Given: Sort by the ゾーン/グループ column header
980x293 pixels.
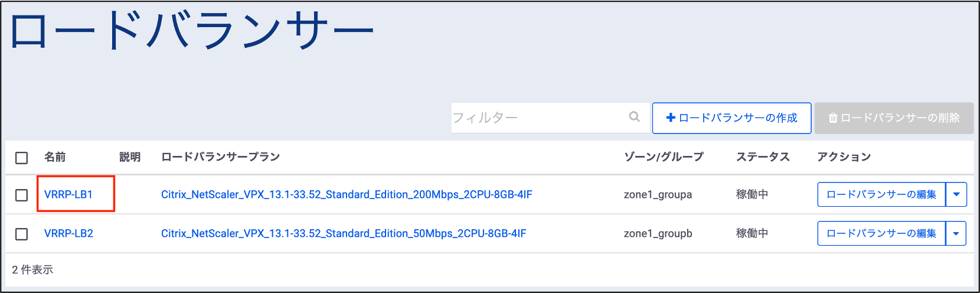Looking at the screenshot, I should tap(664, 157).
